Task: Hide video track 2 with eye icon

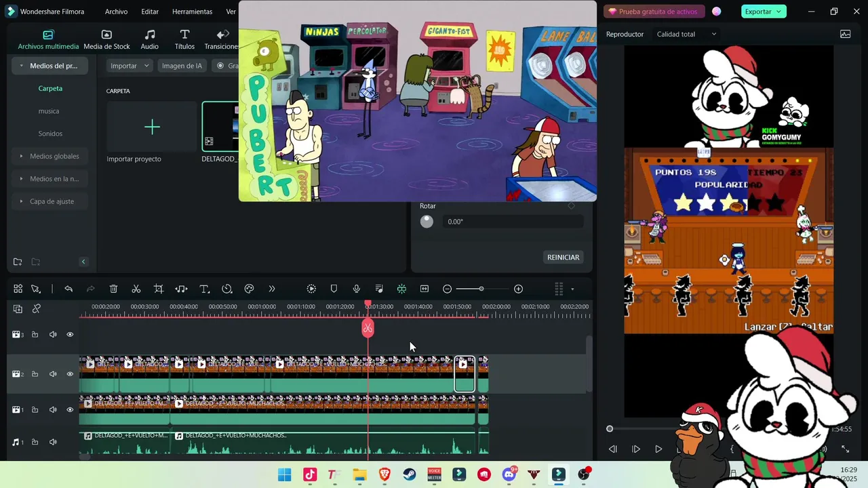Action: tap(70, 374)
